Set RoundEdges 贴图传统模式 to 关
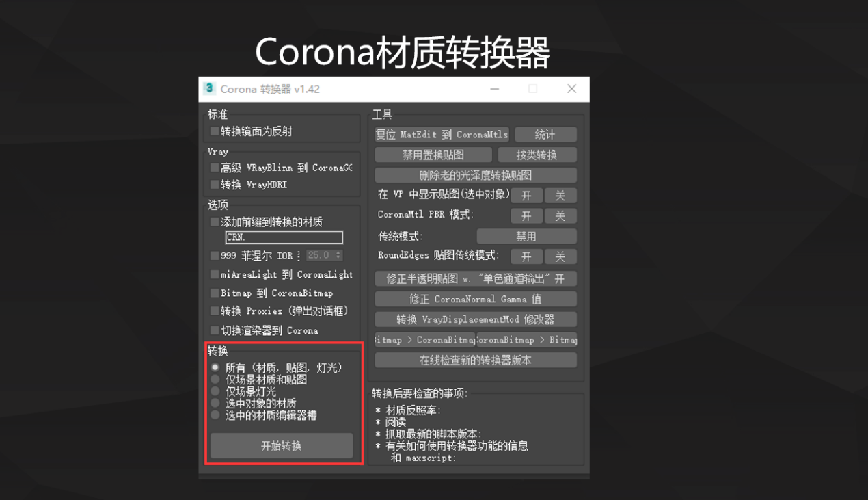The width and height of the screenshot is (868, 500). 560,256
